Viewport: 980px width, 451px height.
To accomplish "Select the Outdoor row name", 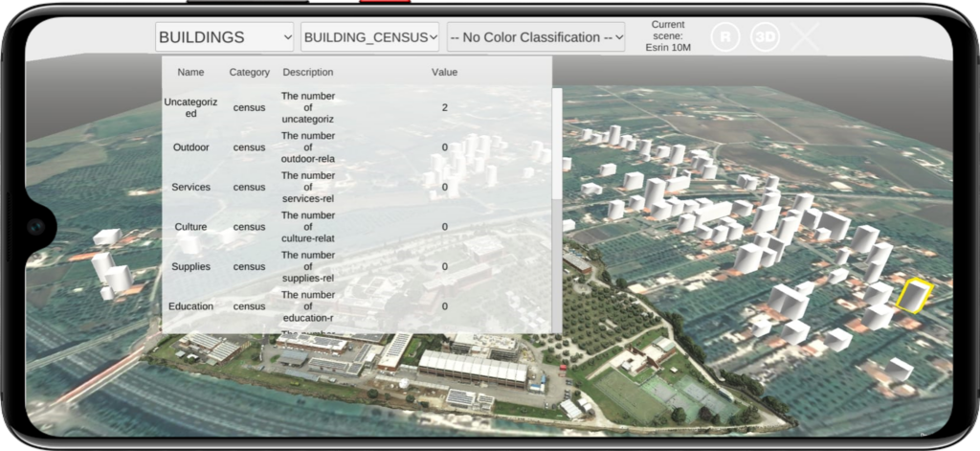I will [190, 147].
